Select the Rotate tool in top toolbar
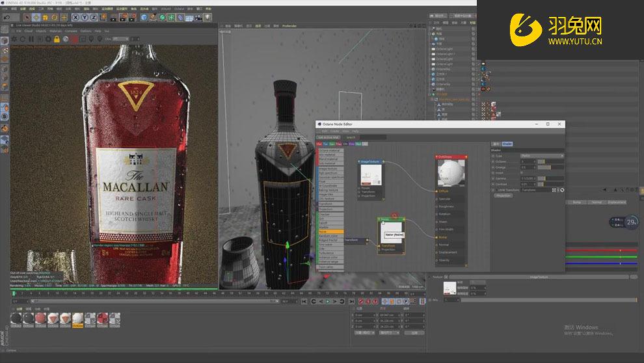644x363 pixels. (54, 18)
